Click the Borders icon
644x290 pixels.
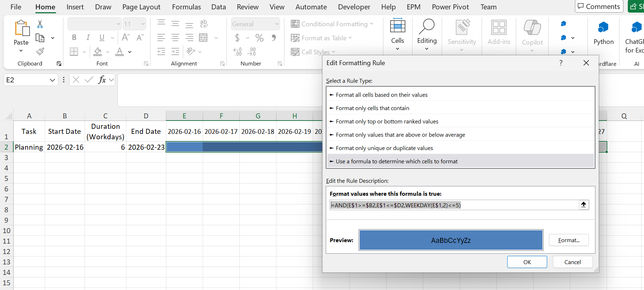coord(74,51)
